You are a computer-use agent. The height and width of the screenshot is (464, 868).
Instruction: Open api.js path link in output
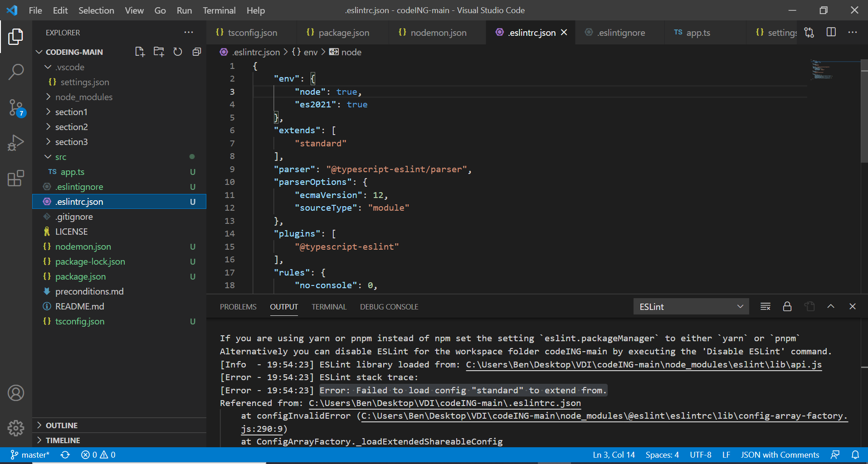tap(644, 364)
